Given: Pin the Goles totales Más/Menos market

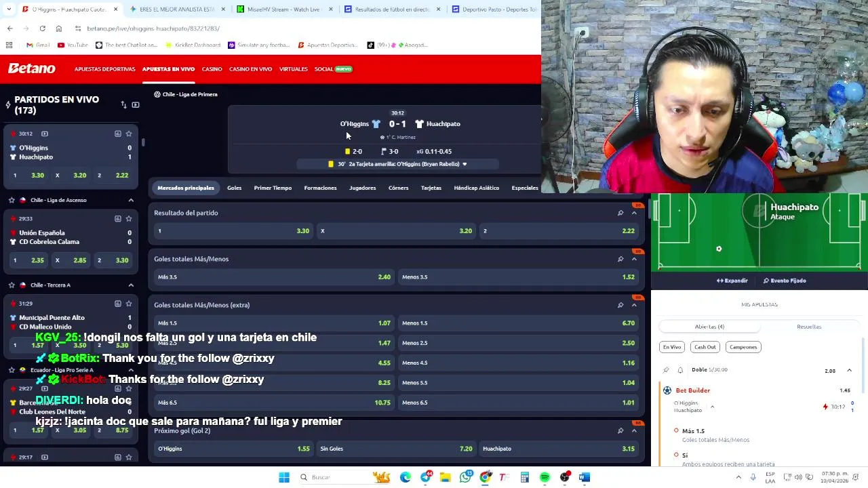Looking at the screenshot, I should click(620, 259).
